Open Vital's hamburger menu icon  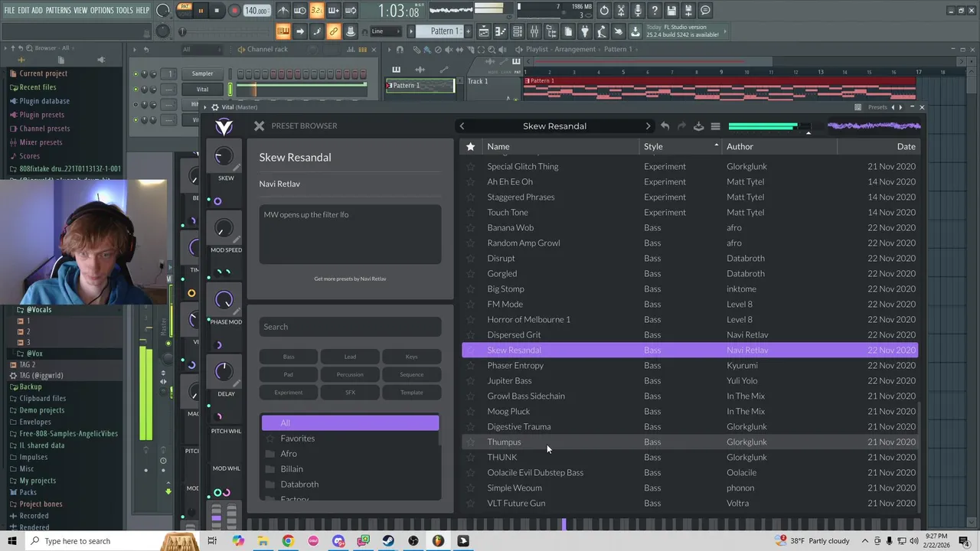tap(715, 126)
